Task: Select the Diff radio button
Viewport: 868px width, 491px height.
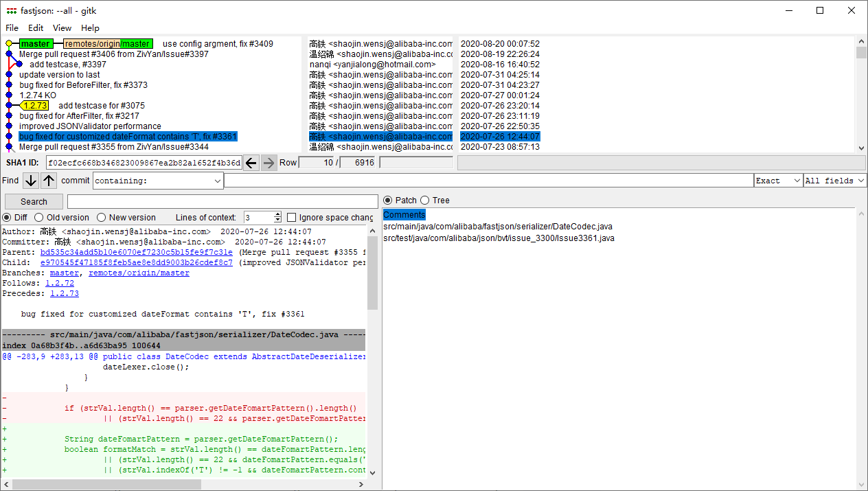Action: click(x=7, y=218)
